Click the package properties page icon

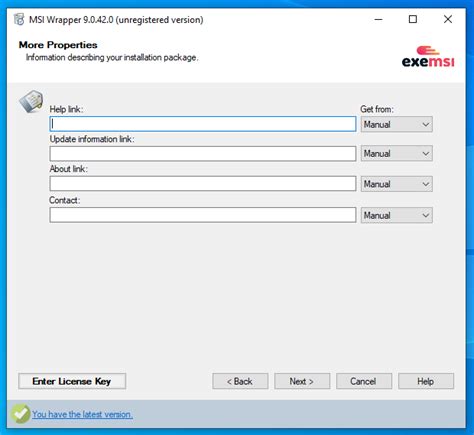[31, 101]
